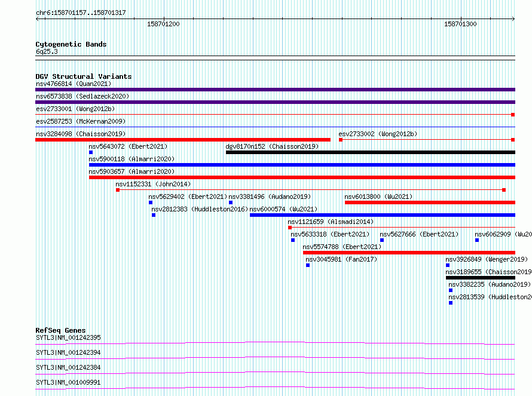
Task: Click the nsv5629402 (Ebert2021) blue marker
Action: coord(151,202)
